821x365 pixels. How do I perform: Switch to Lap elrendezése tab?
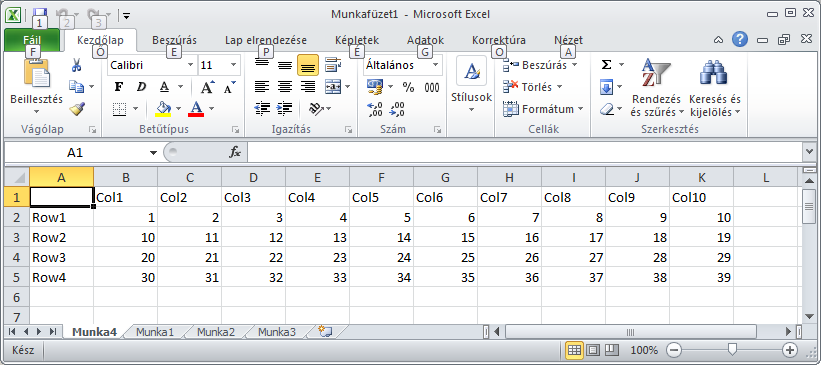coord(266,40)
